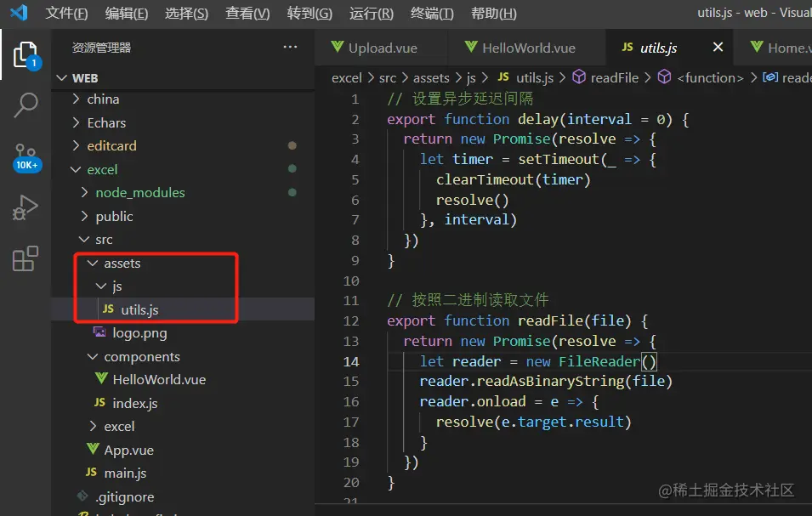The width and height of the screenshot is (812, 516).
Task: Switch to the Upload.vue tab
Action: (x=381, y=48)
